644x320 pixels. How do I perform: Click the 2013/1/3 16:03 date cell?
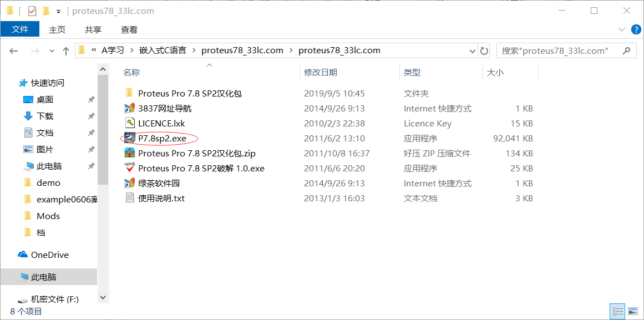tap(334, 199)
